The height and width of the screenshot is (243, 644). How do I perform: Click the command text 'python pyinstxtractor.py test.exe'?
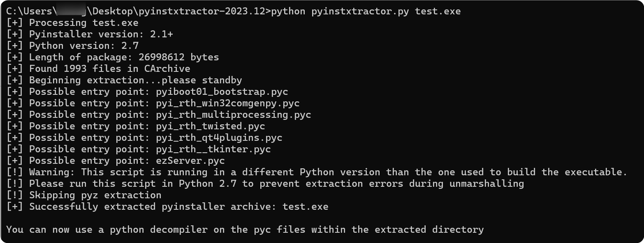[366, 11]
